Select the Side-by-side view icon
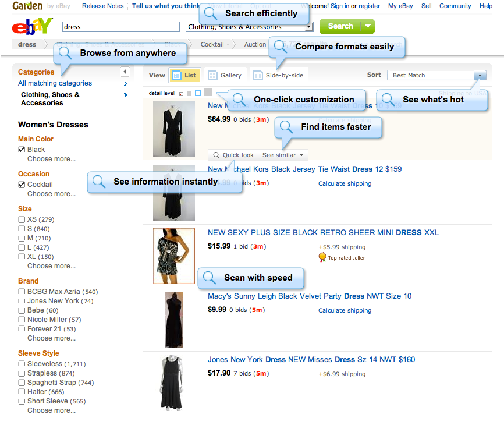The width and height of the screenshot is (504, 425). point(258,75)
